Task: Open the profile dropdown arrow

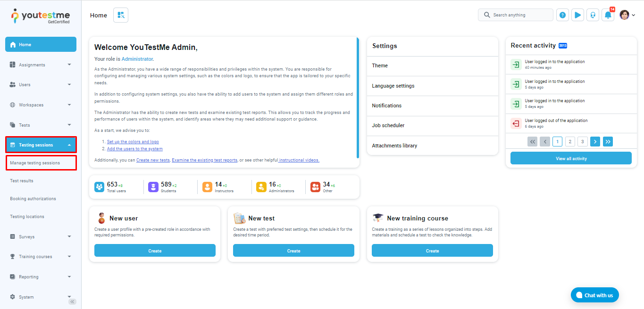Action: [x=633, y=15]
